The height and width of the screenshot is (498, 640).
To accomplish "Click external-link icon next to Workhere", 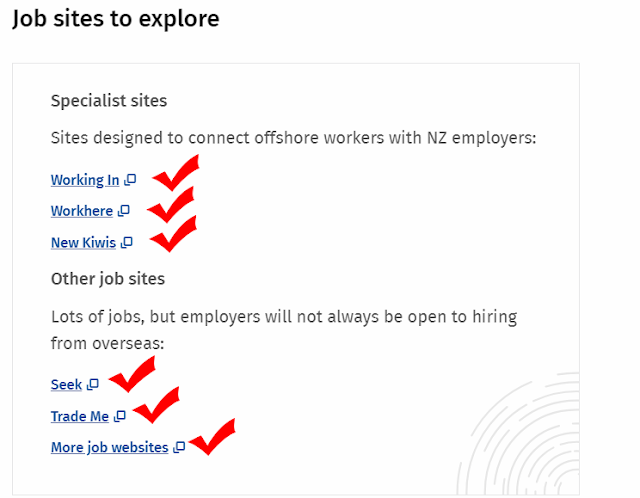I will 124,211.
